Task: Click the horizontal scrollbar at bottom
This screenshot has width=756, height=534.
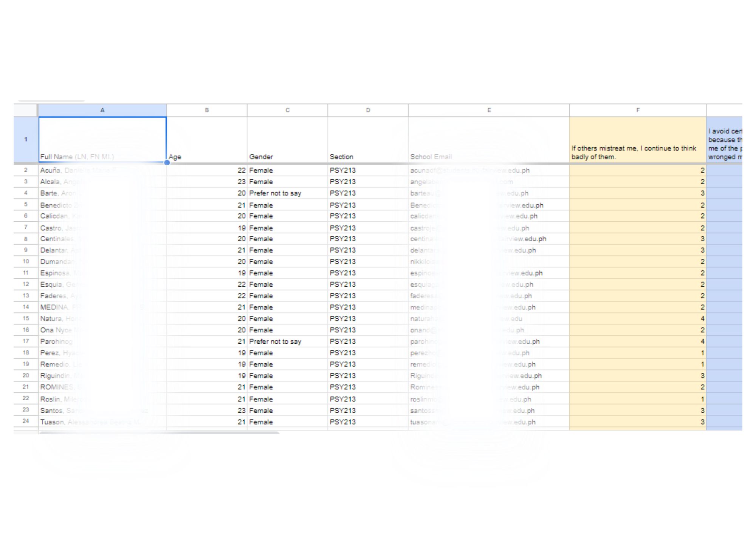Action: pyautogui.click(x=159, y=433)
